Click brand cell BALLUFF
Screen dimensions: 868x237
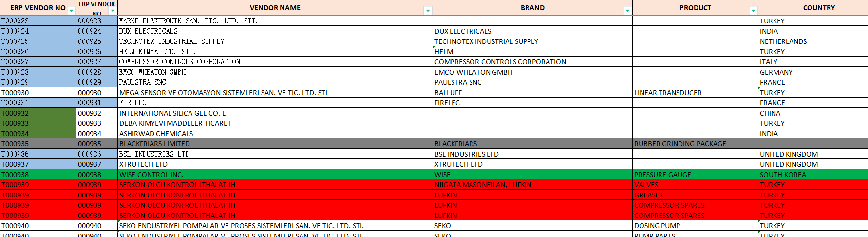point(532,93)
